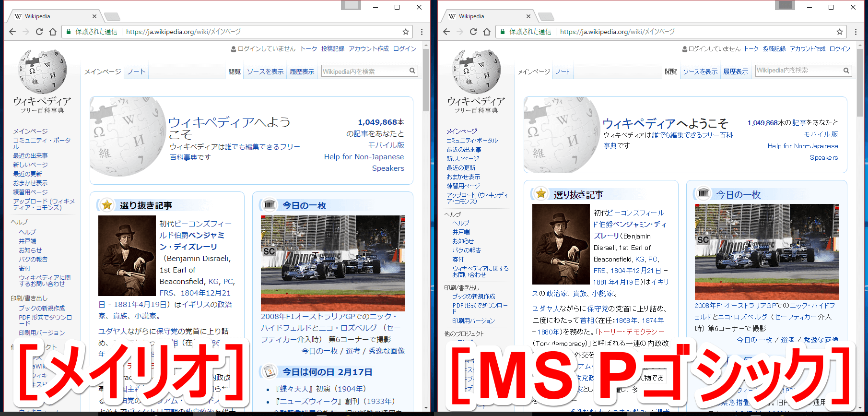Image resolution: width=868 pixels, height=416 pixels.
Task: Reload page in right browser window
Action: [x=473, y=32]
